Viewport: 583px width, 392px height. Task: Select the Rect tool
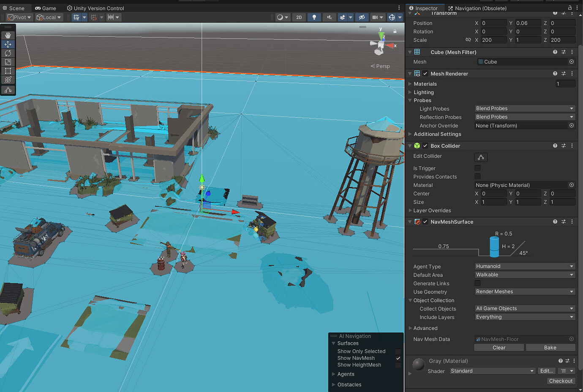(8, 71)
